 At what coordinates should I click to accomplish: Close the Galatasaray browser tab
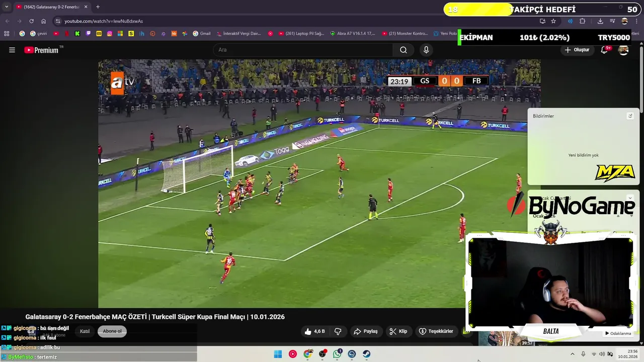pyautogui.click(x=86, y=7)
